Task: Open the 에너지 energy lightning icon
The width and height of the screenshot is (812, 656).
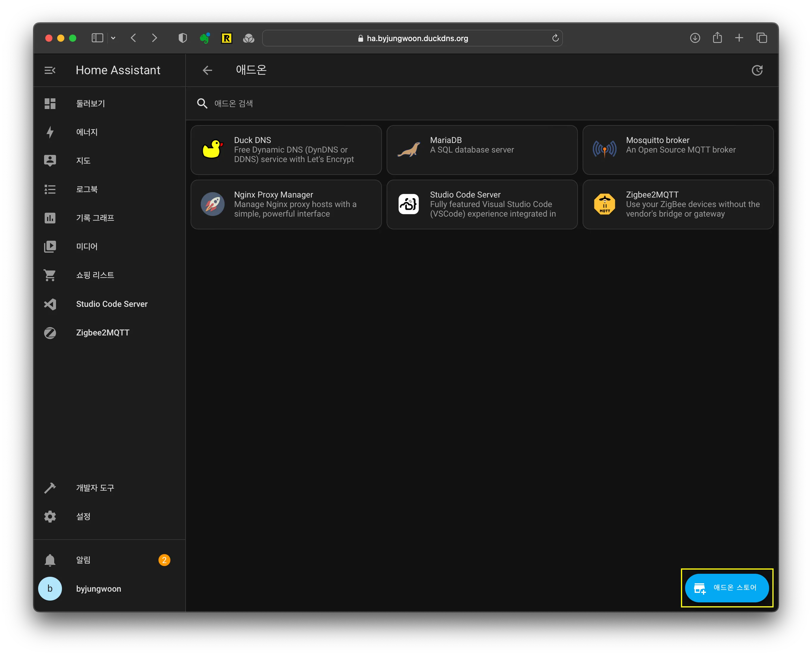Action: tap(50, 132)
